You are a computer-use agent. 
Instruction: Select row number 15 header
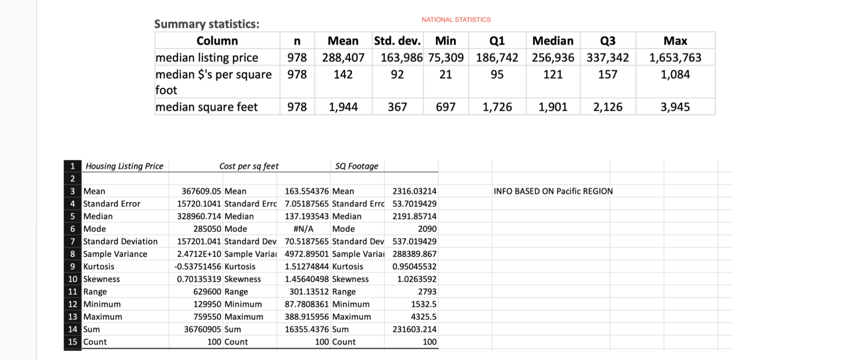coord(72,341)
